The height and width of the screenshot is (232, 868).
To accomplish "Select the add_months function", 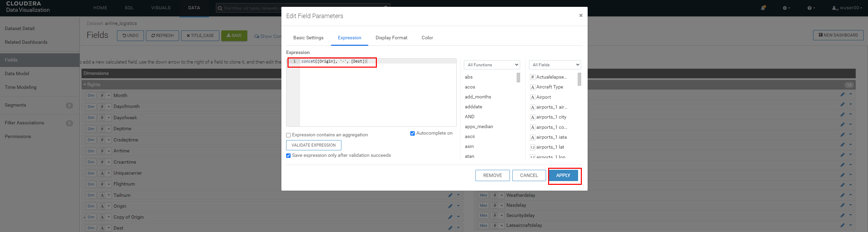I will (x=478, y=97).
